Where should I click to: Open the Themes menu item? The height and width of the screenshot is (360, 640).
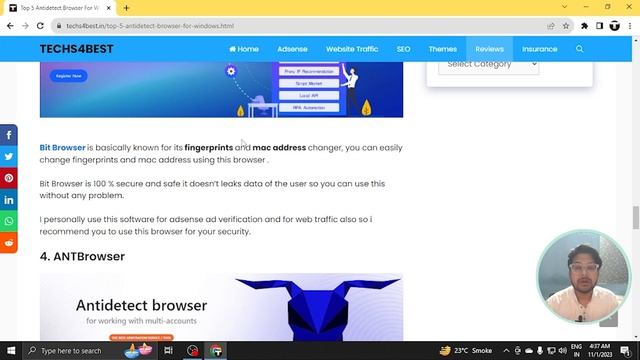point(442,49)
